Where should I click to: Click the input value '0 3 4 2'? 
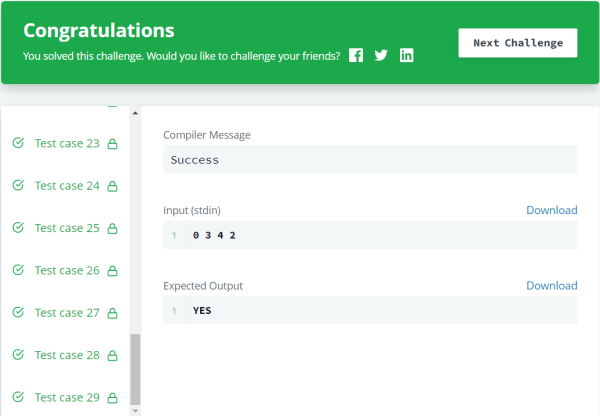[214, 235]
